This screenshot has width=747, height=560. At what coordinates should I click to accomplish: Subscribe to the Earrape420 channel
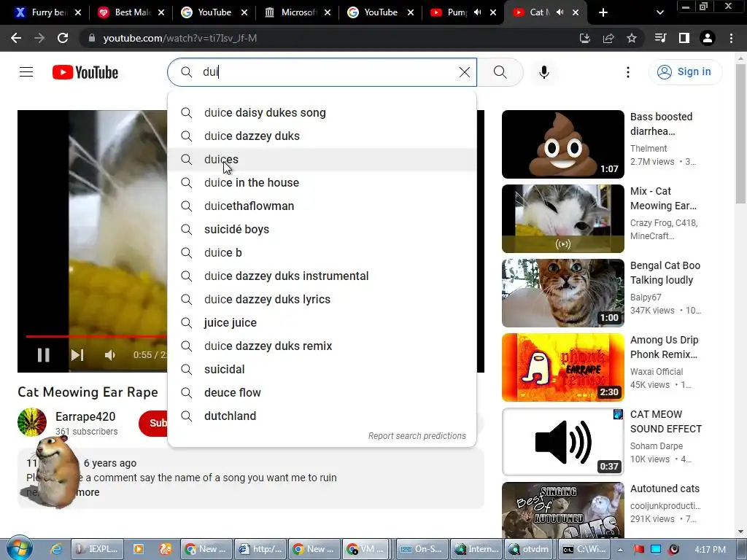click(153, 423)
